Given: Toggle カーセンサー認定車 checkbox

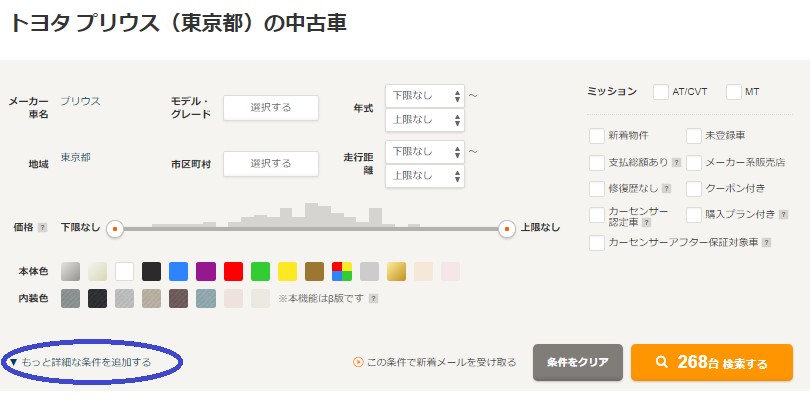Looking at the screenshot, I should tap(597, 215).
